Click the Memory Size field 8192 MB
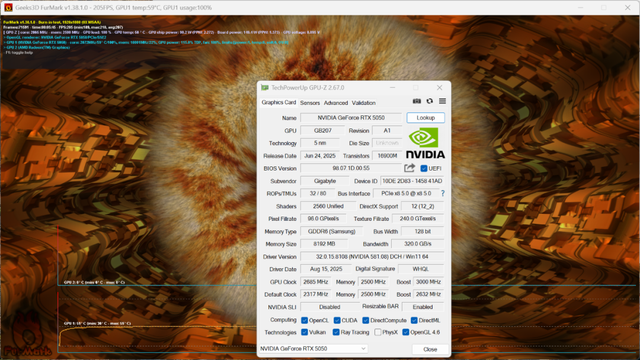640x360 pixels. tap(324, 244)
